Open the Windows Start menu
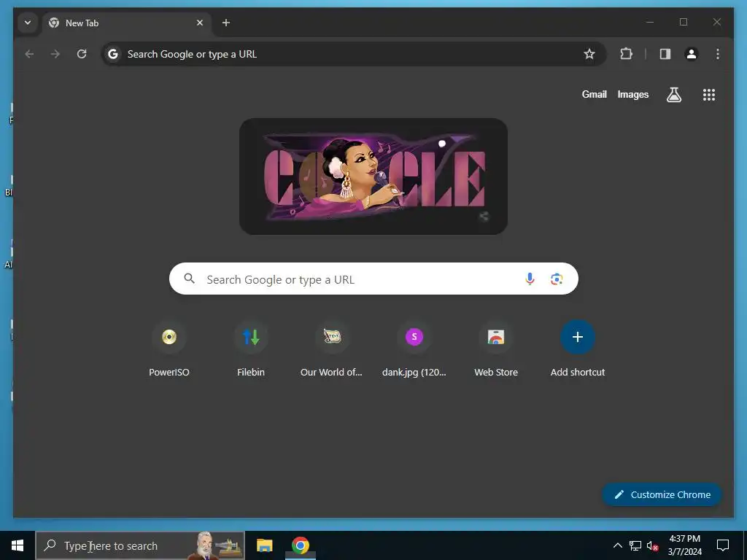Viewport: 747px width, 560px height. pyautogui.click(x=18, y=545)
